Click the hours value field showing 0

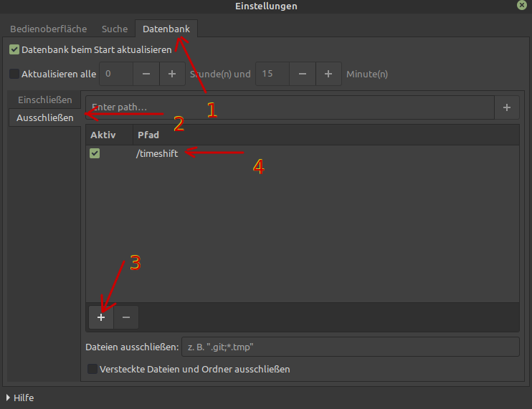click(116, 74)
